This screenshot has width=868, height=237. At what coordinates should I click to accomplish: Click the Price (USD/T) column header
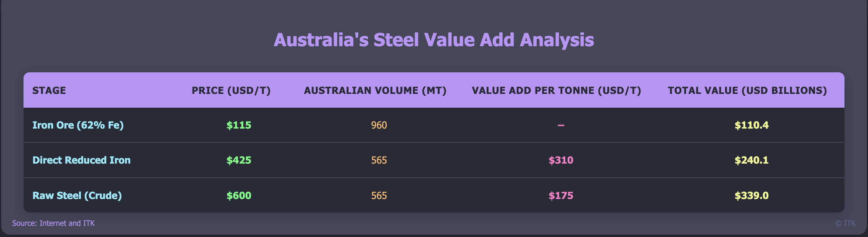(x=231, y=91)
